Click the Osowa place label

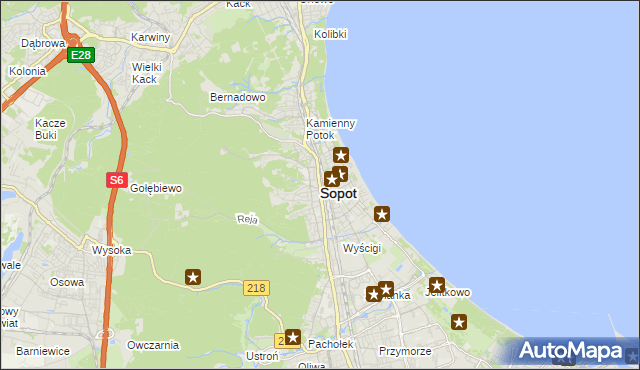coord(67,282)
